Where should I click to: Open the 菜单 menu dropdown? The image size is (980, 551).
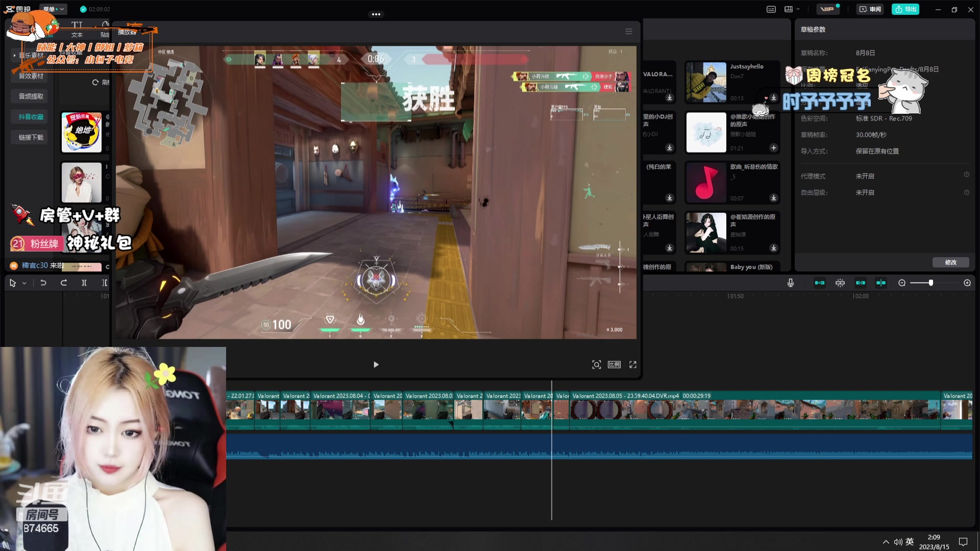(x=53, y=9)
